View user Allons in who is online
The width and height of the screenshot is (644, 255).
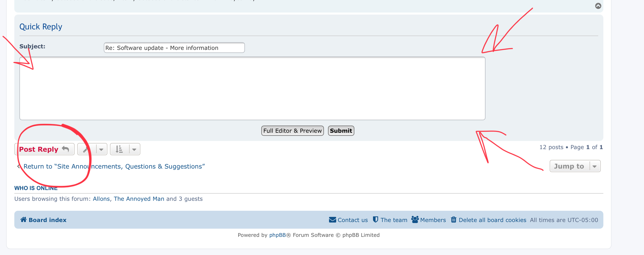coord(101,199)
